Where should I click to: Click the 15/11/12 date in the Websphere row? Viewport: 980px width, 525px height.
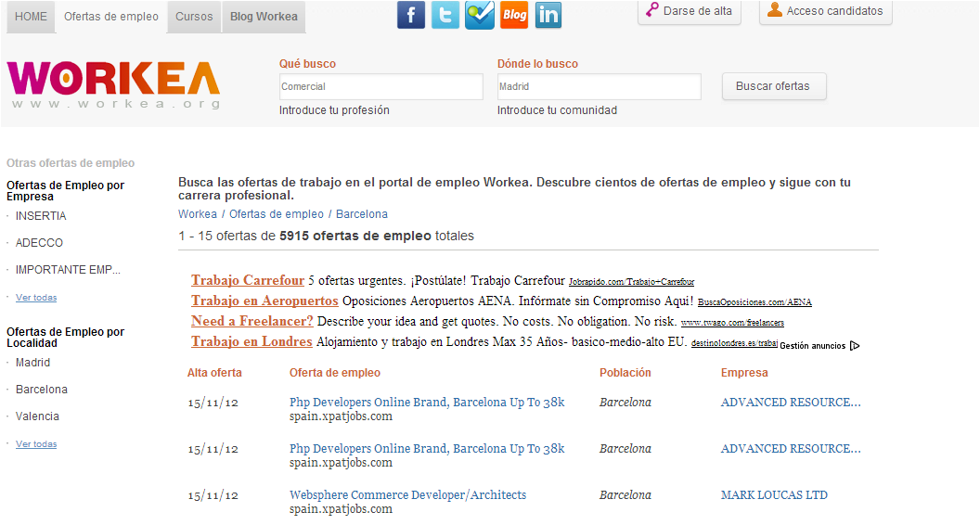[213, 495]
